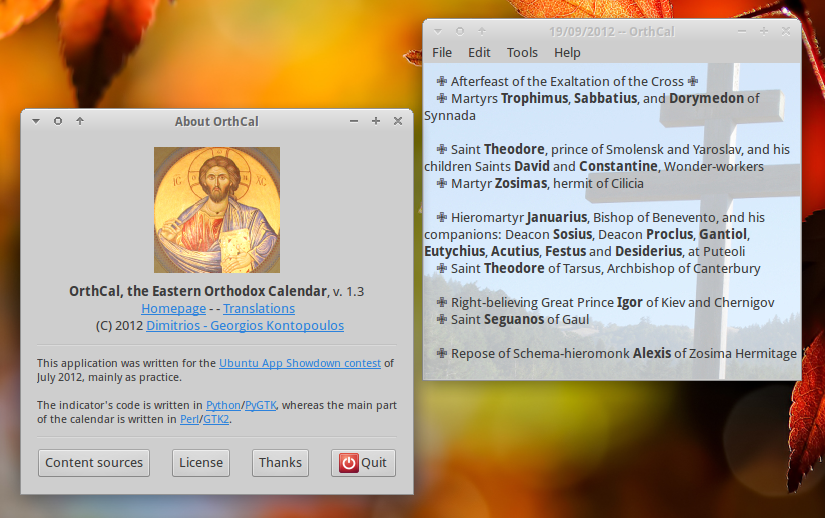Click cross icon before Martyr Zosimas
Viewport: 825px width, 518px height.
click(x=441, y=183)
